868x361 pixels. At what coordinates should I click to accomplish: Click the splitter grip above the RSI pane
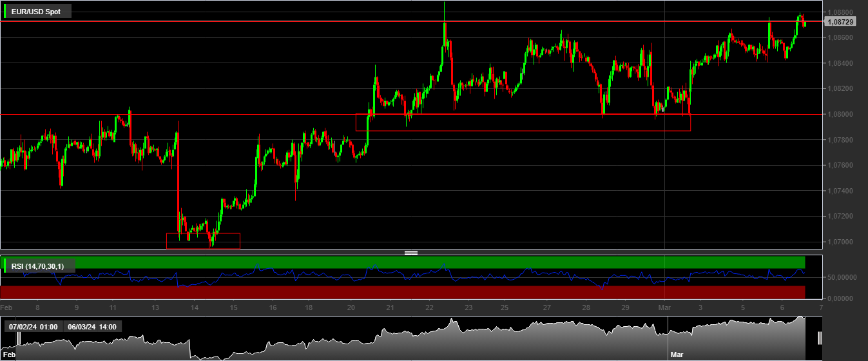point(411,253)
